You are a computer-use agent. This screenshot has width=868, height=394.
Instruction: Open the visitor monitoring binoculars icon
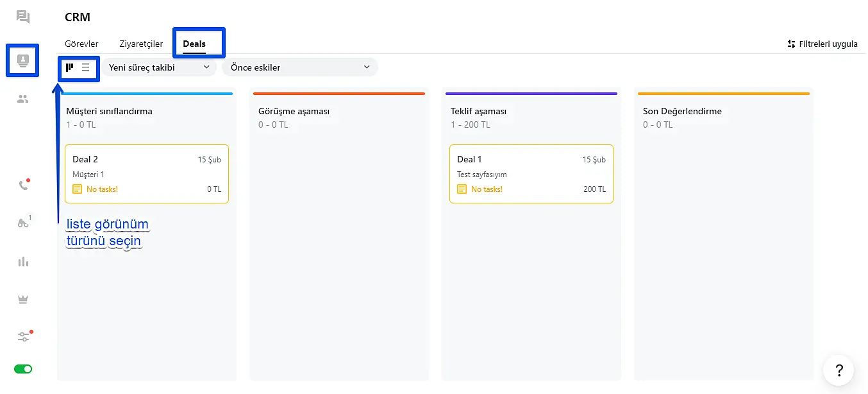click(x=23, y=223)
